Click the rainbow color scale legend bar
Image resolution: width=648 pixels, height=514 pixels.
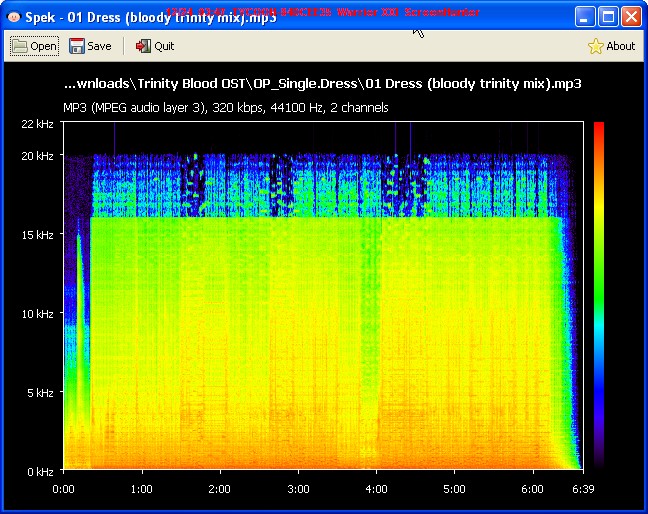(598, 295)
